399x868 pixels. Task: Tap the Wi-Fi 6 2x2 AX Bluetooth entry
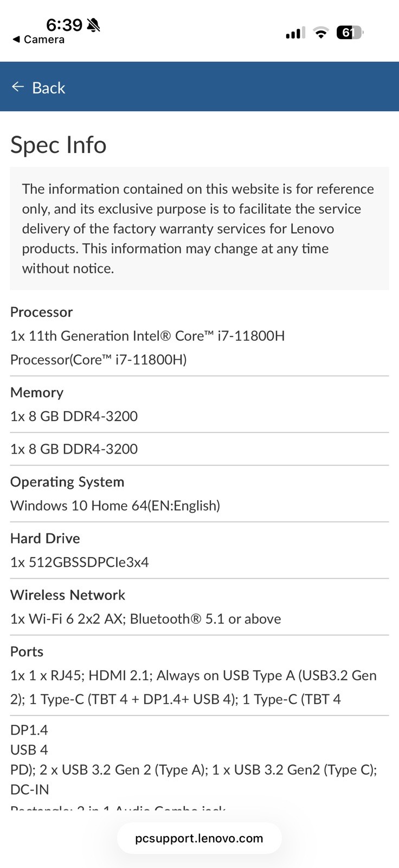click(x=145, y=619)
